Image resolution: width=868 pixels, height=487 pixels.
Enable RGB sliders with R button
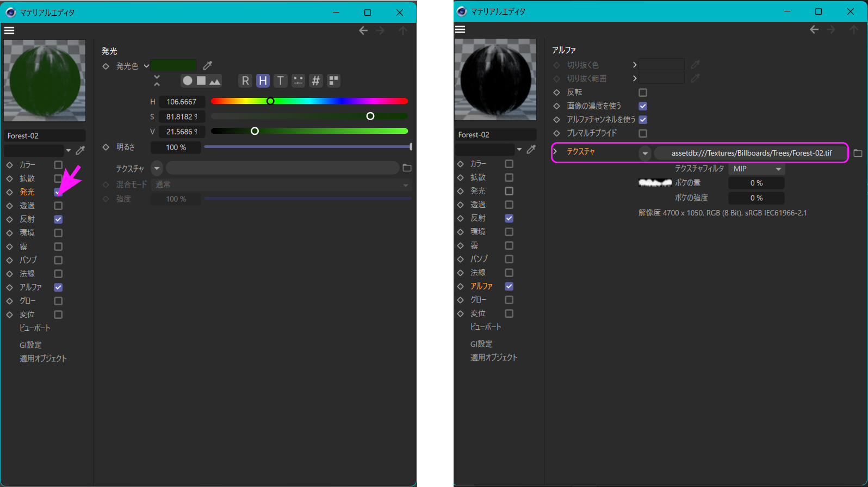click(x=245, y=81)
